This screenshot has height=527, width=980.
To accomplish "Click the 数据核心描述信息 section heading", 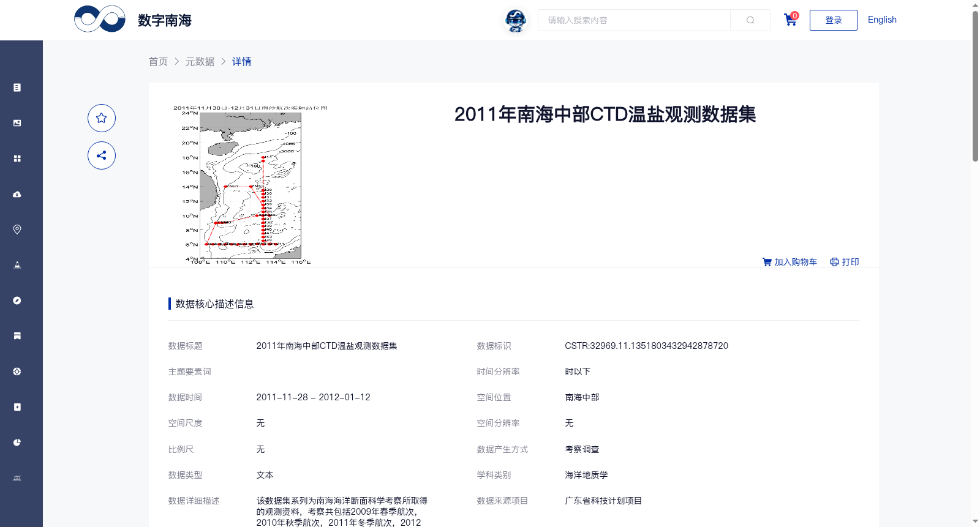I will click(x=214, y=304).
